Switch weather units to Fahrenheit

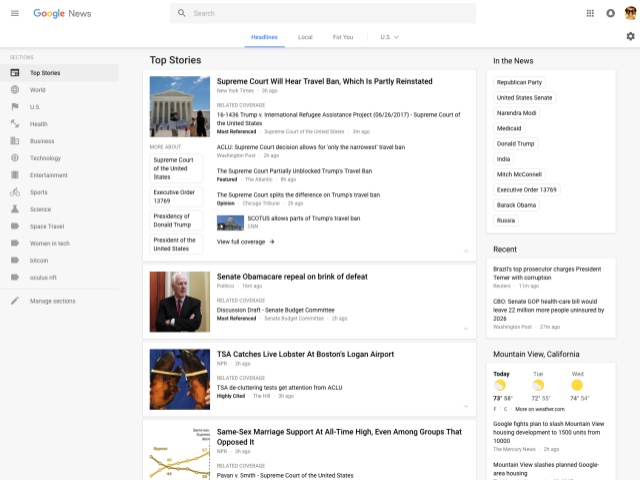point(496,409)
